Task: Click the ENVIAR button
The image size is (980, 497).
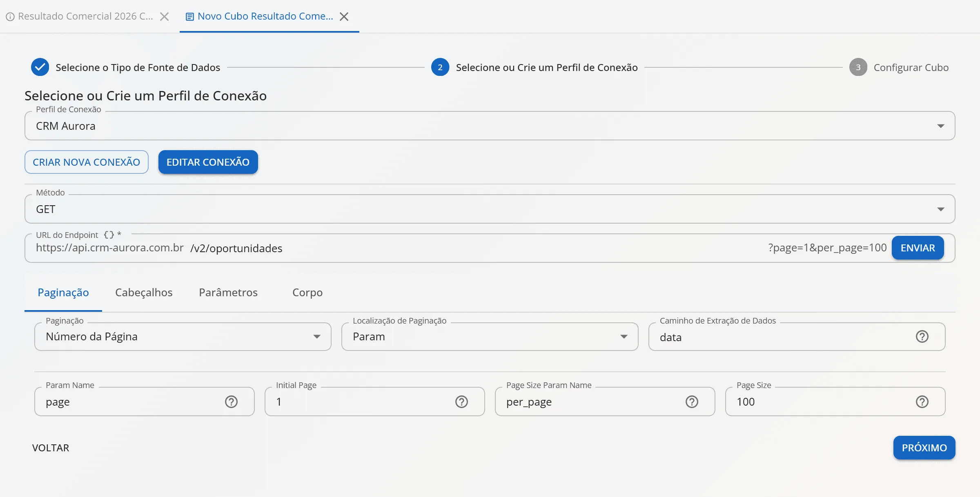Action: click(918, 248)
